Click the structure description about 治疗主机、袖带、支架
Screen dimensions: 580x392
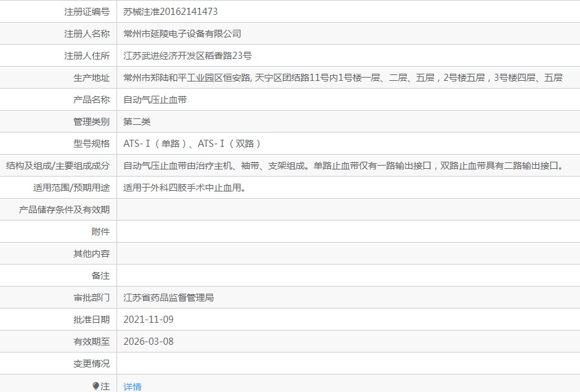point(344,166)
